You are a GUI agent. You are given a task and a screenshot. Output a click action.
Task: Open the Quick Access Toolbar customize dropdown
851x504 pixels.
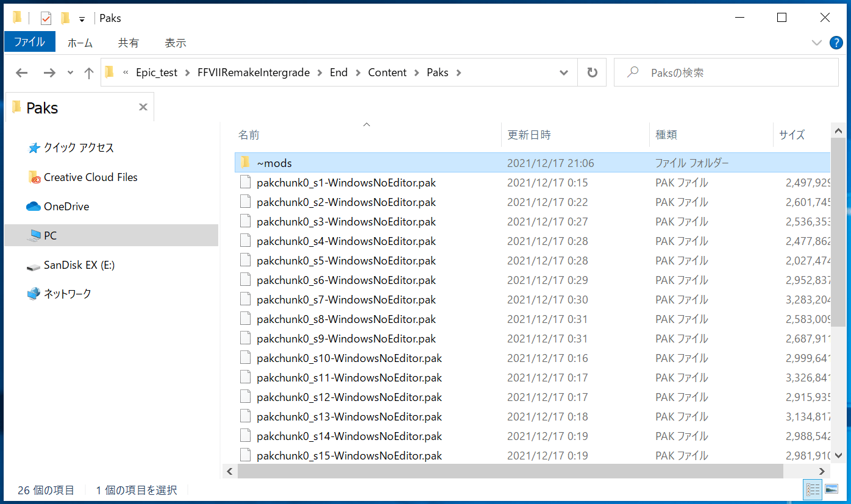click(x=82, y=19)
